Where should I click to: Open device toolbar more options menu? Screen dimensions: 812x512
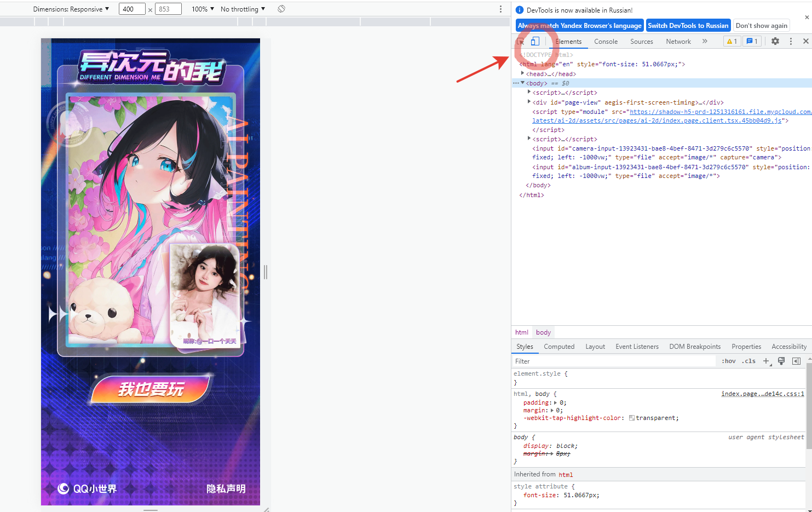(500, 9)
